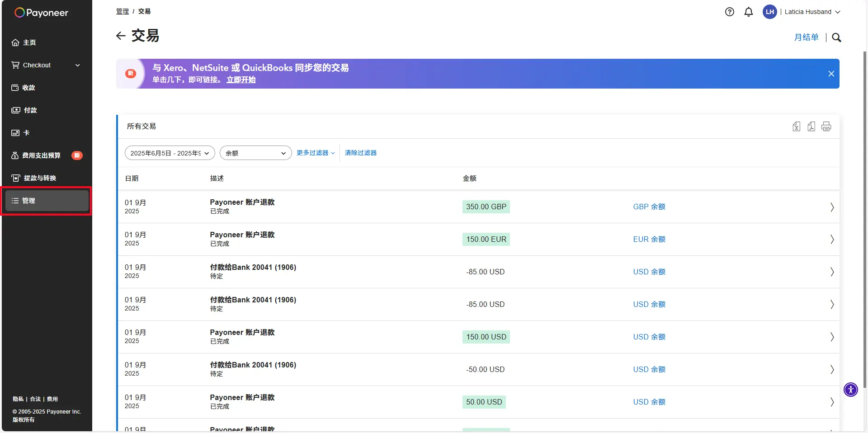This screenshot has height=433, width=868.
Task: Open 提款与转换 in sidebar
Action: click(x=46, y=178)
